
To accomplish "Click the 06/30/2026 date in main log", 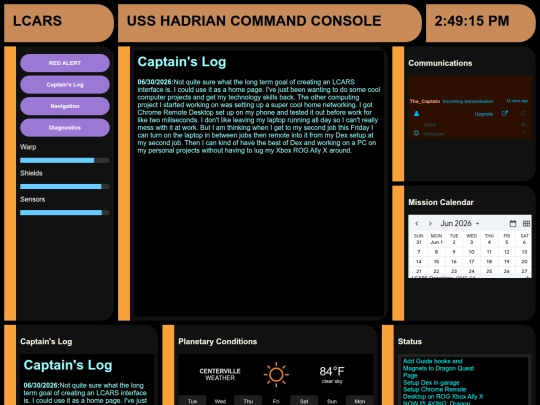I will pyautogui.click(x=155, y=82).
